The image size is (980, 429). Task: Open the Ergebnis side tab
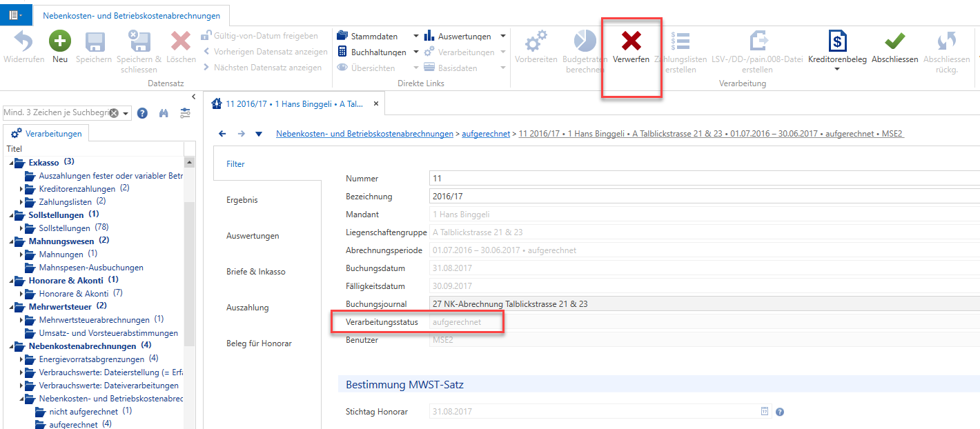tap(242, 200)
